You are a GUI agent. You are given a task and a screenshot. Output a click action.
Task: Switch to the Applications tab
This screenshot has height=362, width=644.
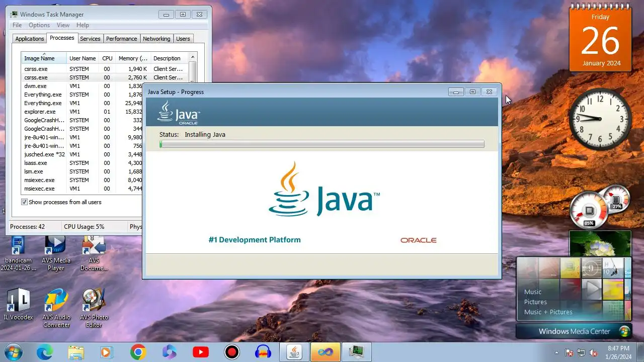coord(30,39)
